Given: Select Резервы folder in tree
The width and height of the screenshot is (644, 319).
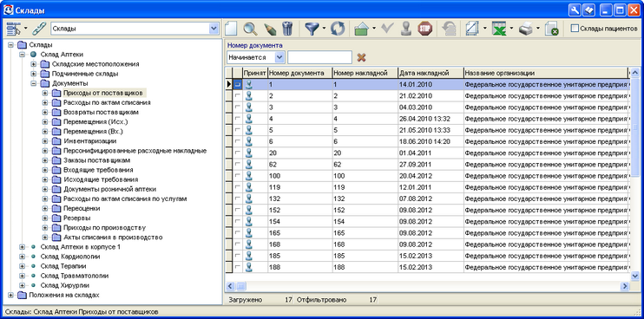Looking at the screenshot, I should (76, 218).
